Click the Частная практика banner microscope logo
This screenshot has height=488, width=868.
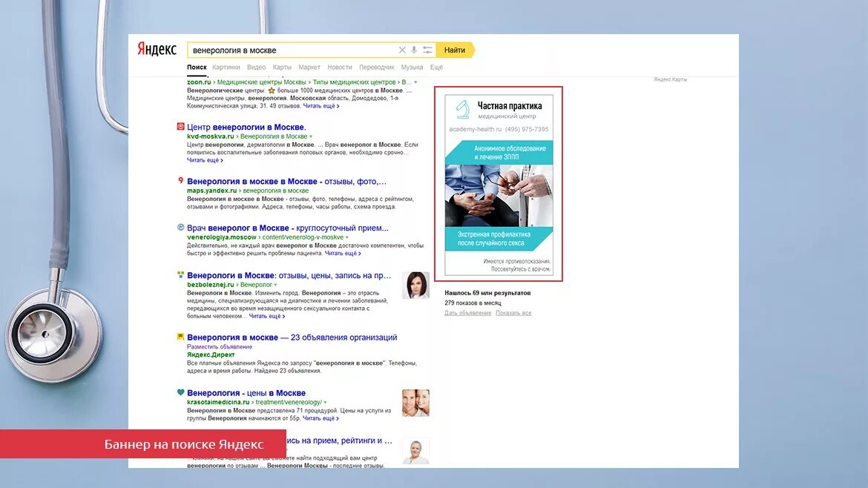point(463,110)
